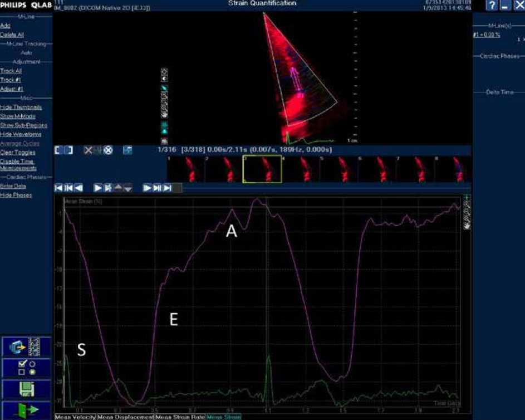
Task: Click the up arrow speed stepper in playback bar
Action: tap(119, 188)
